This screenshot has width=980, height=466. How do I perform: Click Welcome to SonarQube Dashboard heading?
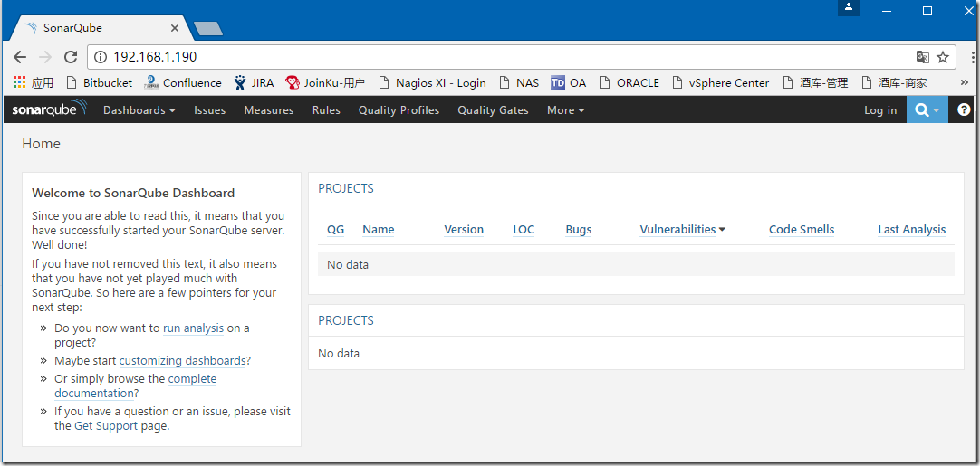click(x=133, y=193)
